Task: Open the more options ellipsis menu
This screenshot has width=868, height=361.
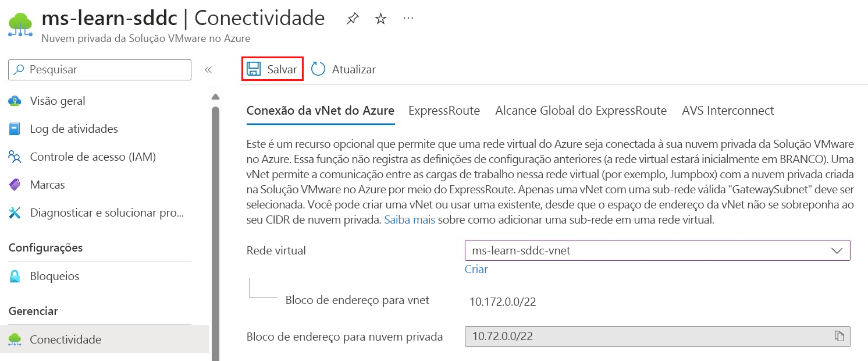Action: point(408,18)
